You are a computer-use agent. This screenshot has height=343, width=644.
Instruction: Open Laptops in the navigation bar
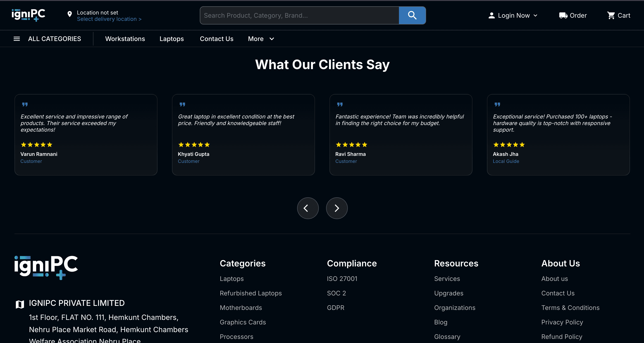click(x=172, y=39)
